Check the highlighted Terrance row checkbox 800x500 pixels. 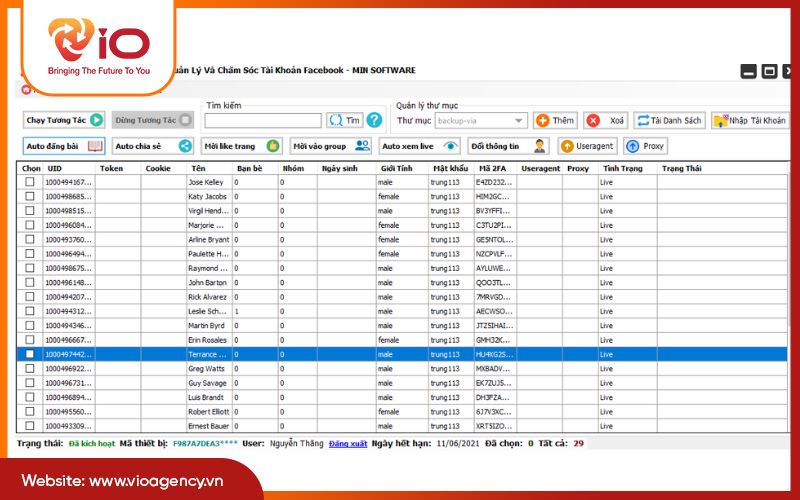point(30,354)
